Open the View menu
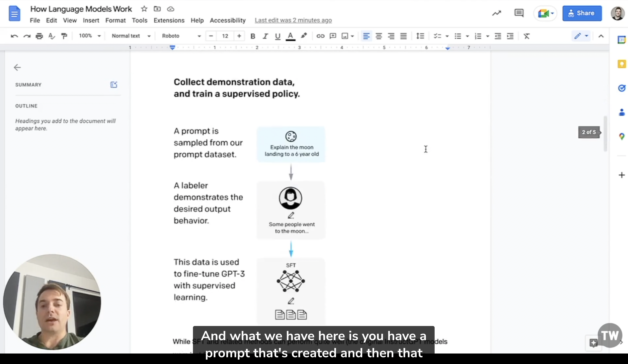This screenshot has width=628, height=364. point(70,21)
